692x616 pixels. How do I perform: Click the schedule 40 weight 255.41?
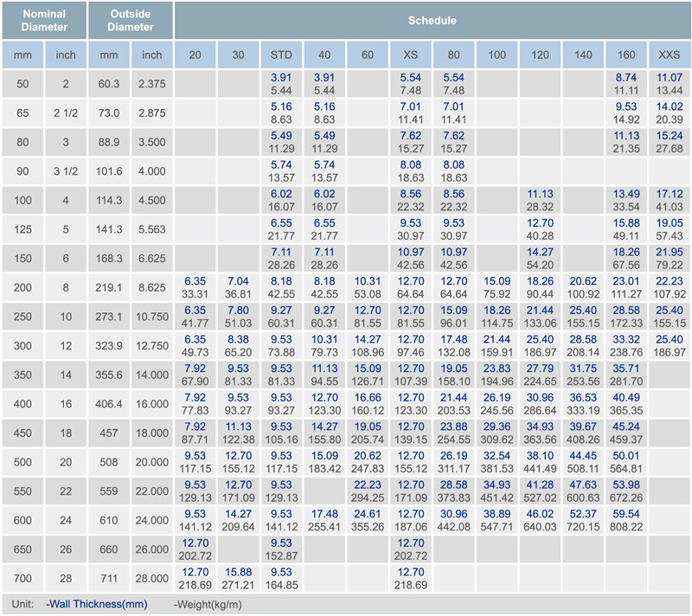(324, 527)
